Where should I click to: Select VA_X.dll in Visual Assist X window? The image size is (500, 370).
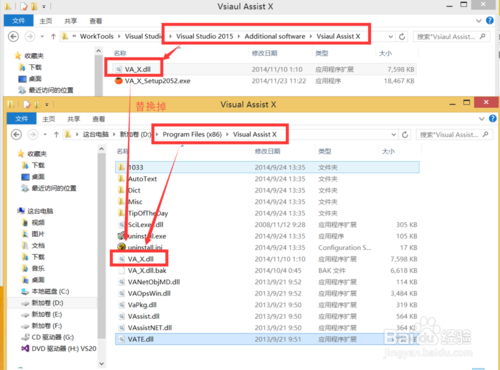click(x=137, y=259)
